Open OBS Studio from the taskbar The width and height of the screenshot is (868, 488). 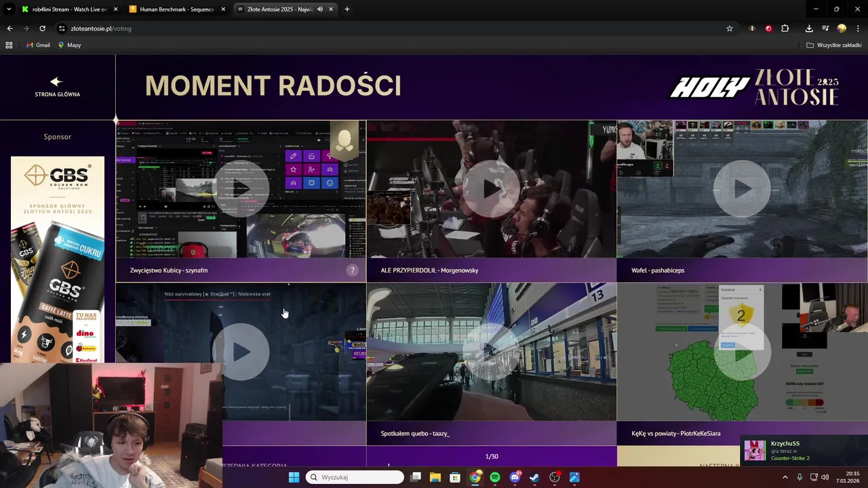point(555,477)
